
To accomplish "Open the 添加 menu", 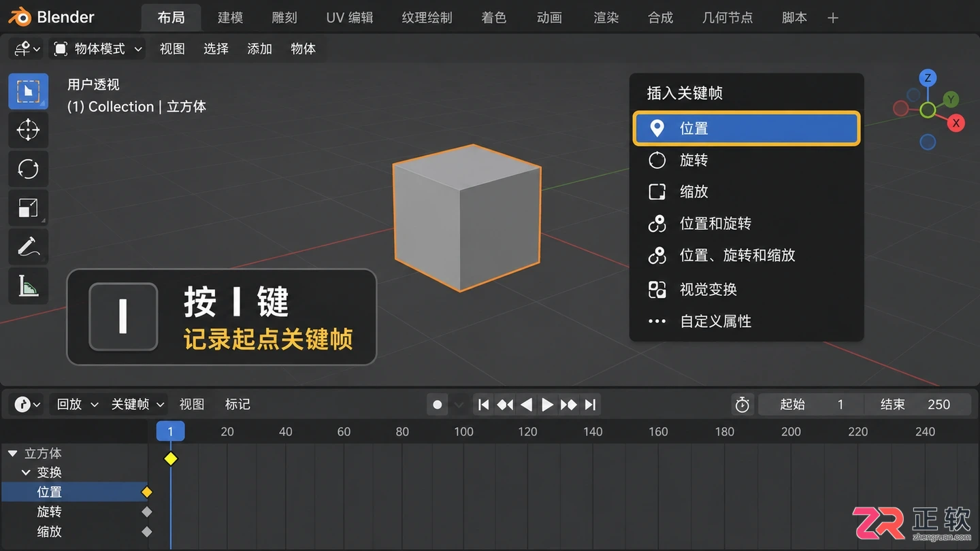I will (x=259, y=49).
